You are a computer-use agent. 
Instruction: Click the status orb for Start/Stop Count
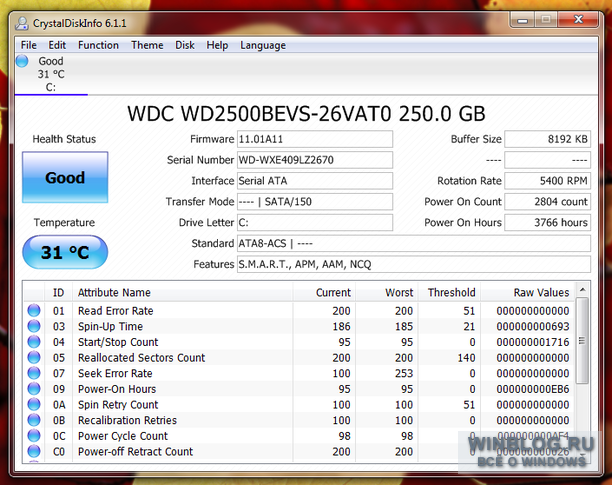click(34, 342)
